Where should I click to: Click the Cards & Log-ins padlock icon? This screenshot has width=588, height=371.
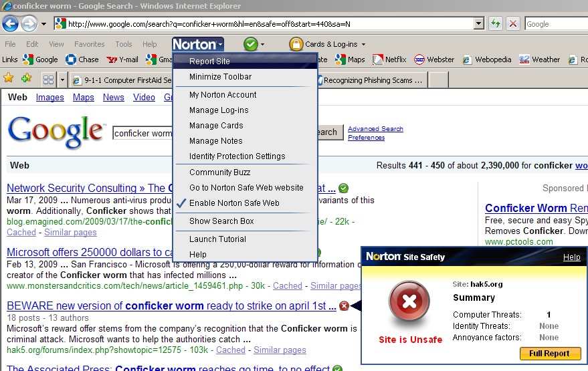point(296,44)
